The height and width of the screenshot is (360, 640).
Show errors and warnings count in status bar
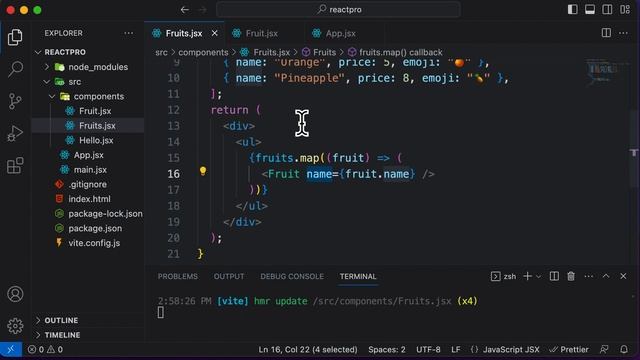pyautogui.click(x=45, y=349)
